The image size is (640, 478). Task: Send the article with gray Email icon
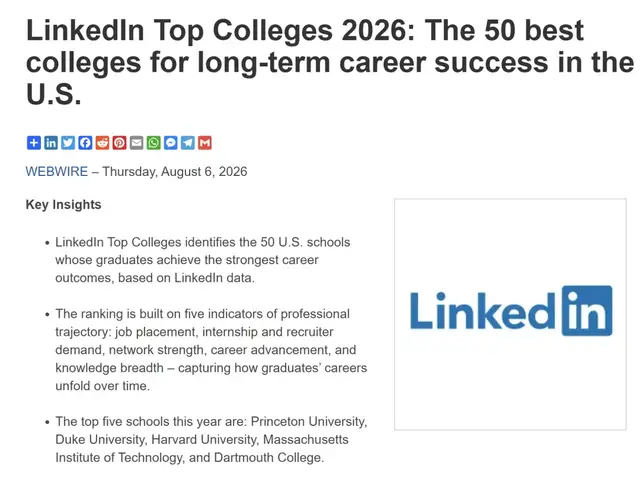point(137,143)
